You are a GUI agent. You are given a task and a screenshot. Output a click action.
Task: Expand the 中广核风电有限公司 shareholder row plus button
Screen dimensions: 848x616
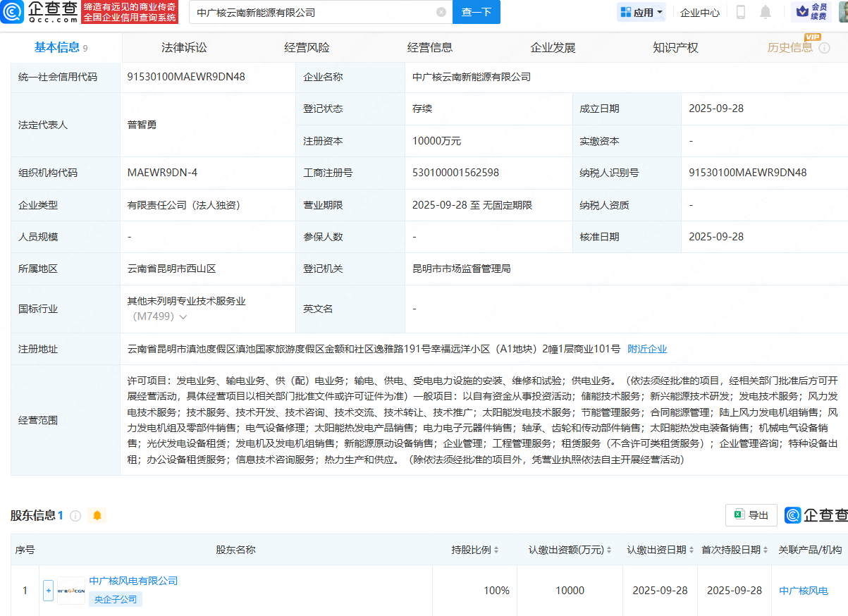tap(48, 591)
